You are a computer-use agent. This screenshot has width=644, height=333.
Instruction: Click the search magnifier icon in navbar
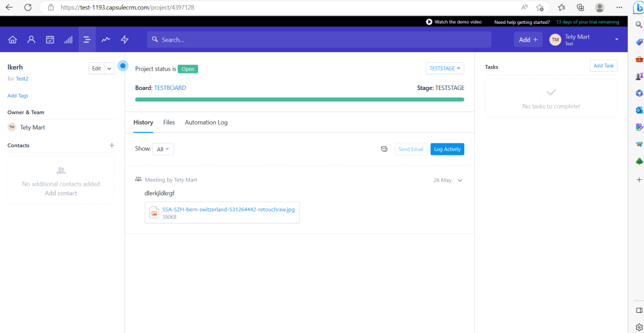(x=155, y=40)
